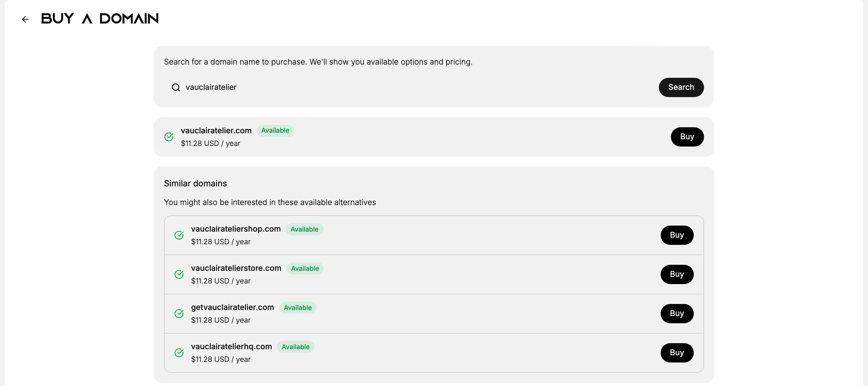Focus the domain search input field
Screen dimensions: 868x386
[409, 87]
